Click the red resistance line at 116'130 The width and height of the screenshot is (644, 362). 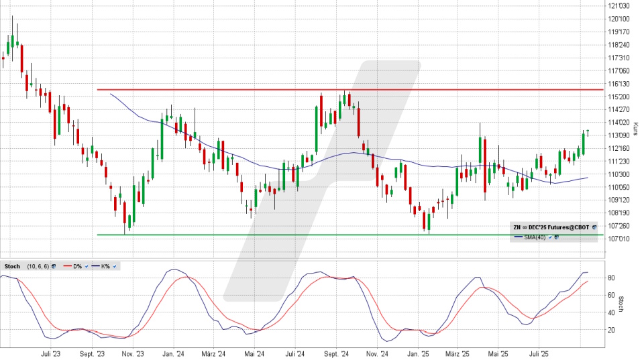[x=350, y=89]
